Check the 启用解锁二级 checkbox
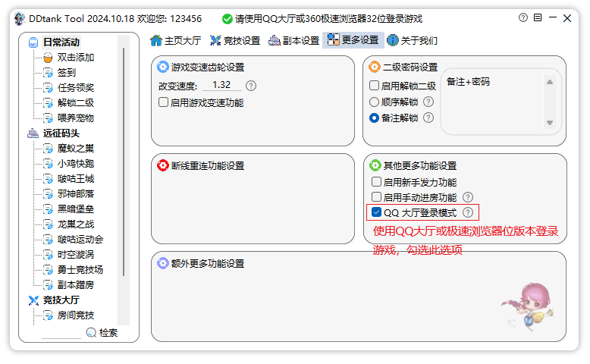The width and height of the screenshot is (590, 364). (374, 86)
